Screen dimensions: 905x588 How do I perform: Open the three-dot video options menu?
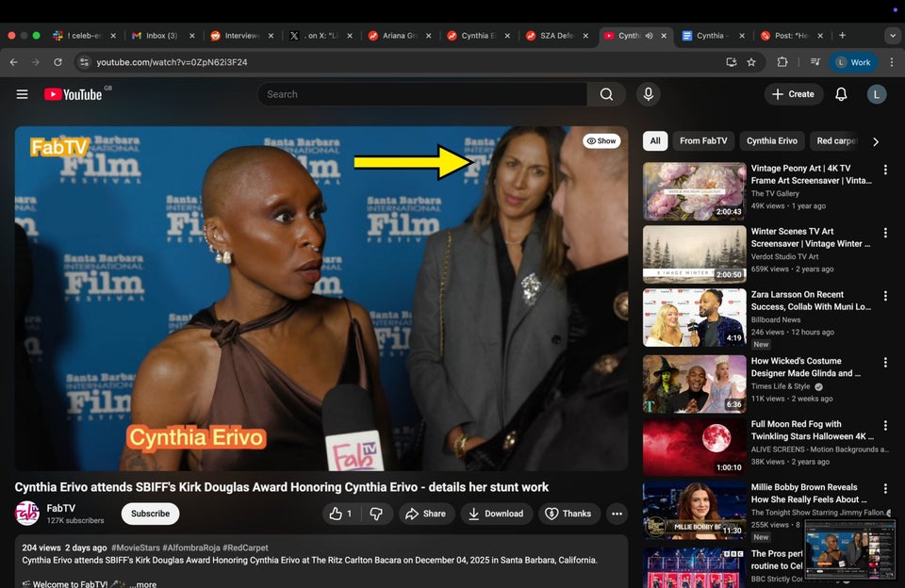(617, 514)
